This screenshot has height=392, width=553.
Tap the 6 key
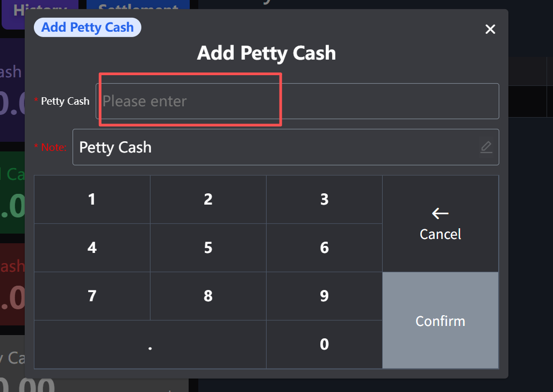[x=324, y=248]
